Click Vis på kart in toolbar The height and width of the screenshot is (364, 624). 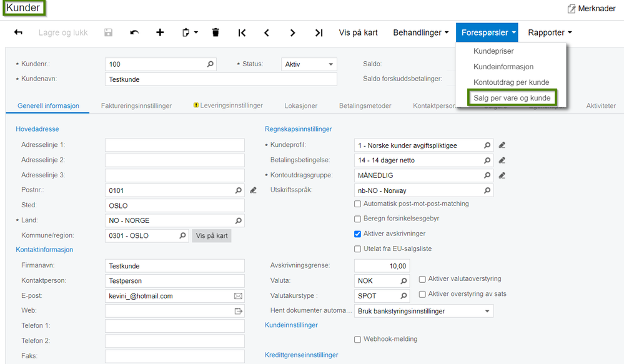click(358, 32)
